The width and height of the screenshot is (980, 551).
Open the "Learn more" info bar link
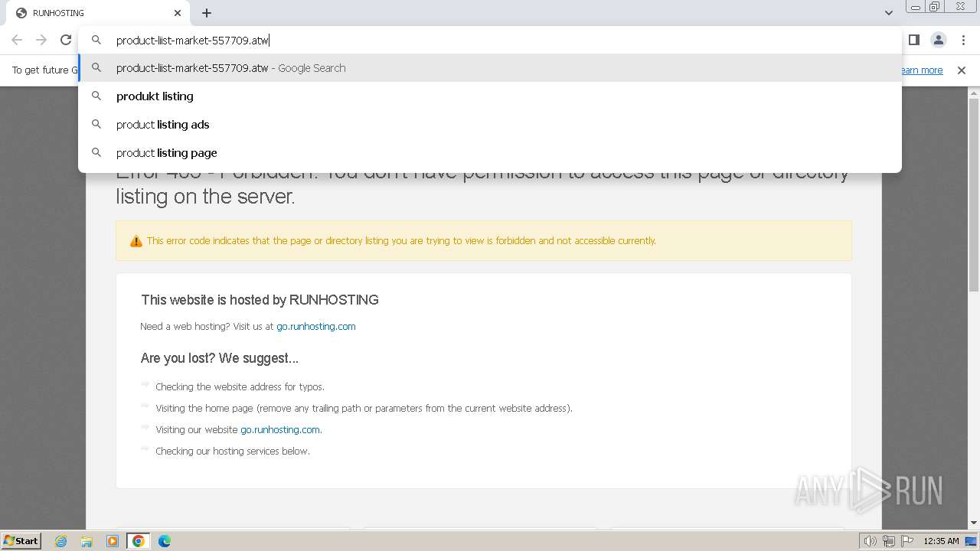click(x=922, y=70)
